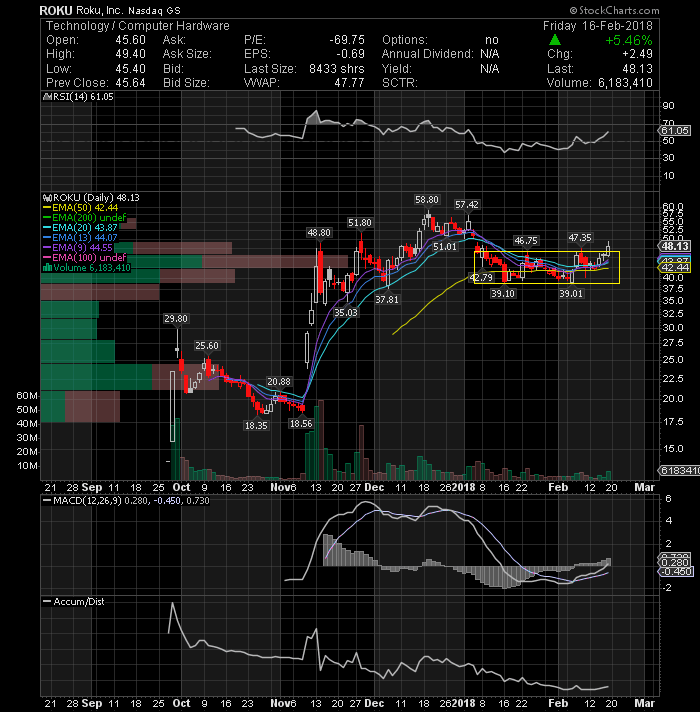Click the header Volume value 6,183,410
This screenshot has width=700, height=712.
[625, 83]
